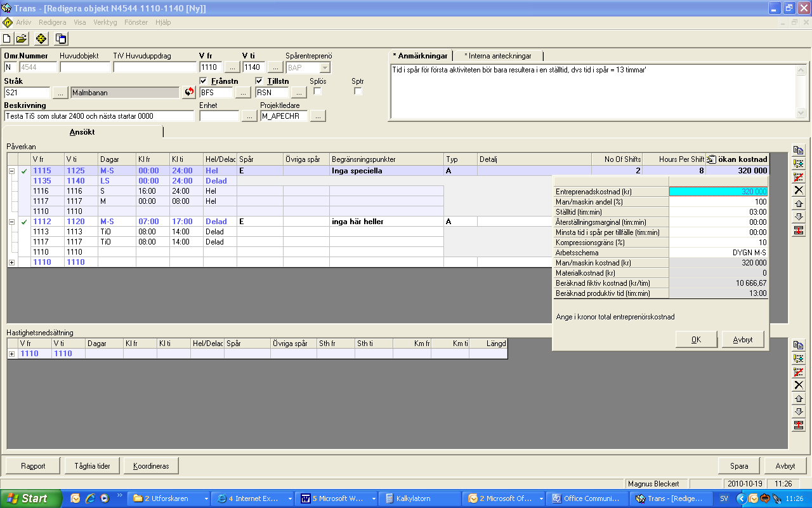Open Kalkylatorn from the taskbar
Viewport: 812px width, 508px height.
(x=419, y=498)
